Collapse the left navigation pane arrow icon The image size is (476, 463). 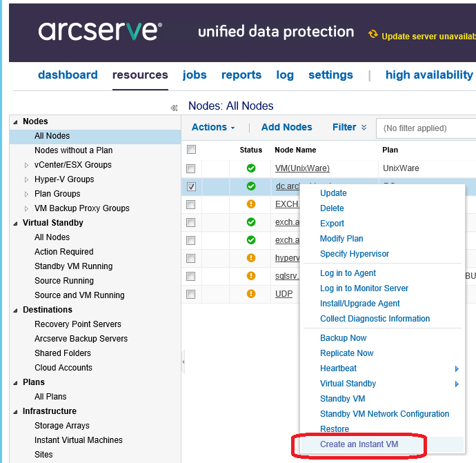pyautogui.click(x=174, y=108)
